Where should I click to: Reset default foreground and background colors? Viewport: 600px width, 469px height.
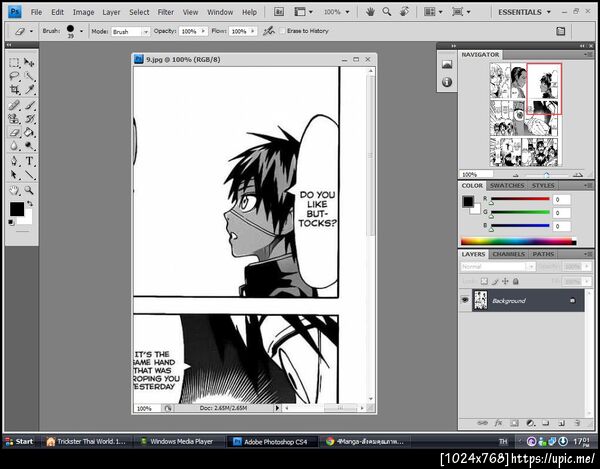11,222
